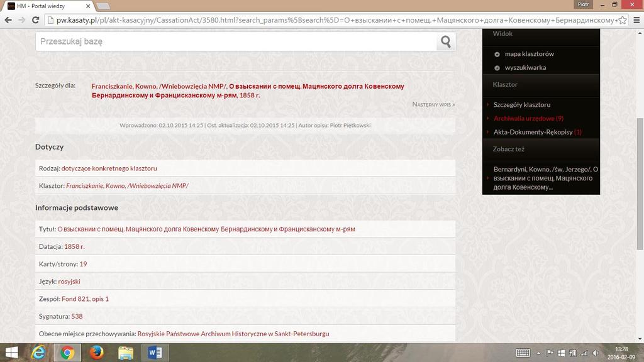This screenshot has height=362, width=644.
Task: Click Fond 821, opis 1 value
Action: pyautogui.click(x=85, y=299)
